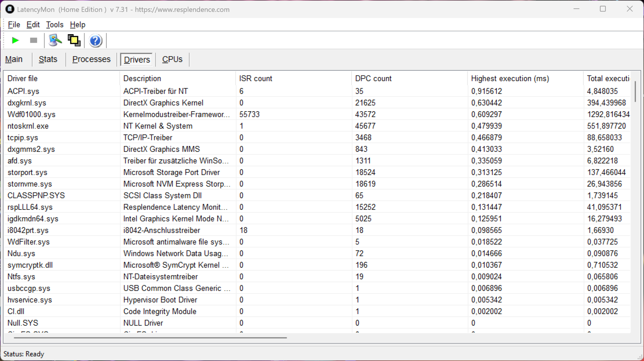Click the overlapping windows toolbar icon

(74, 41)
